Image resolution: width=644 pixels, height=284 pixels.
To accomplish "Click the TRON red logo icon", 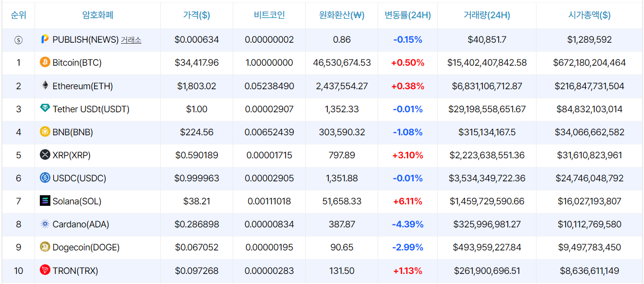I will pos(45,270).
